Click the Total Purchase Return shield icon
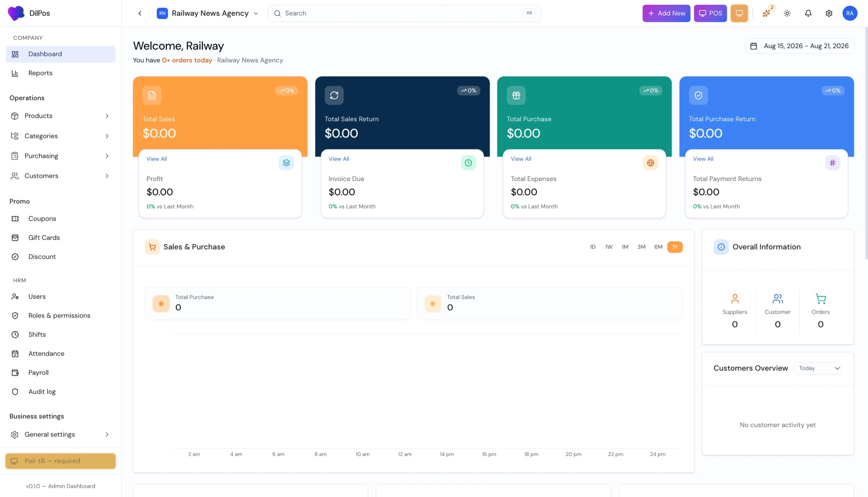Viewport: 868px width, 497px height. click(x=698, y=95)
